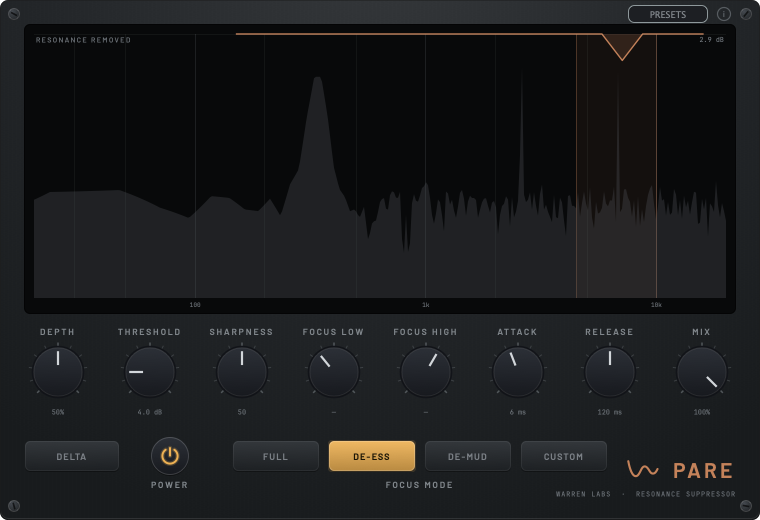Select the De-Ess focus mode
760x520 pixels.
(x=372, y=456)
